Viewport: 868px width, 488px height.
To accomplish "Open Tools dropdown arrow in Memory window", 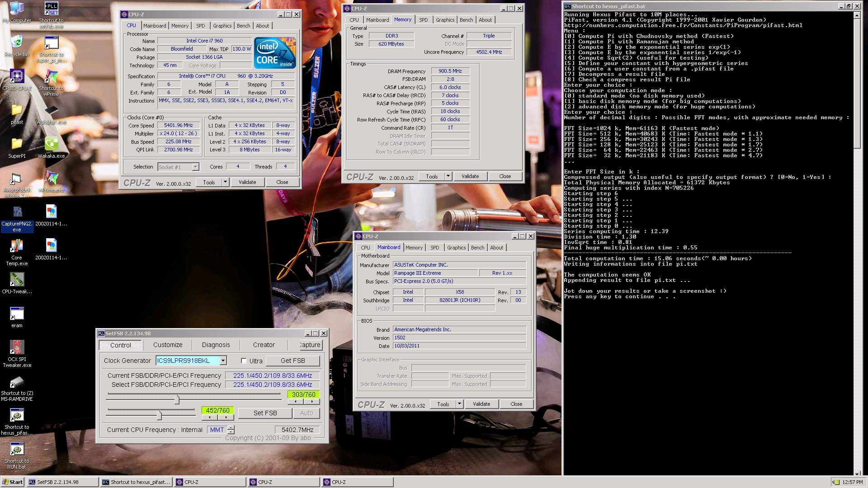I will 448,176.
